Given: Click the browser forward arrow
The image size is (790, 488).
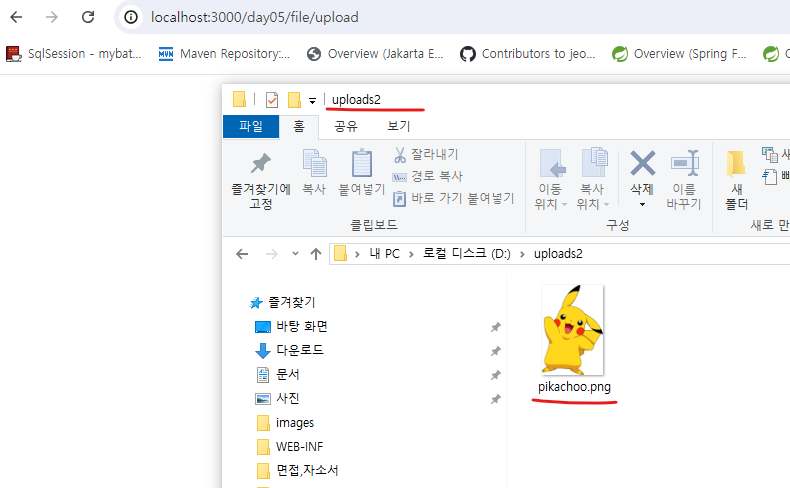Looking at the screenshot, I should pyautogui.click(x=52, y=17).
